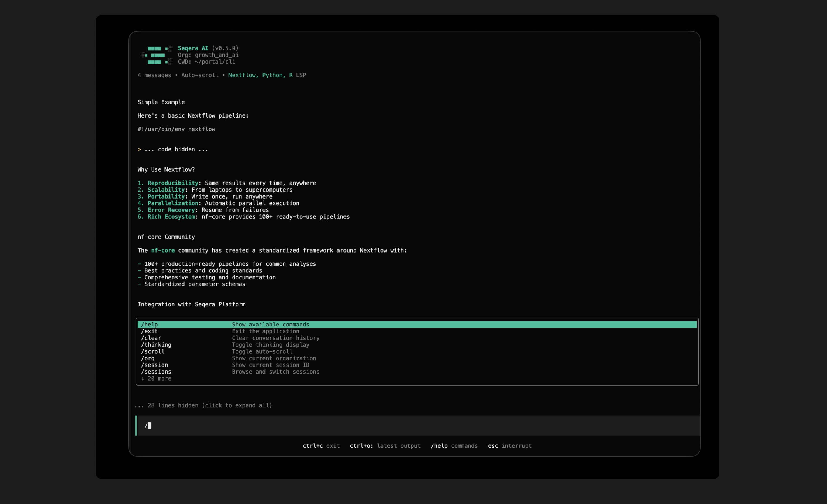This screenshot has height=504, width=827.
Task: Click the 'ctrl+c exit' footer hint
Action: (321, 445)
